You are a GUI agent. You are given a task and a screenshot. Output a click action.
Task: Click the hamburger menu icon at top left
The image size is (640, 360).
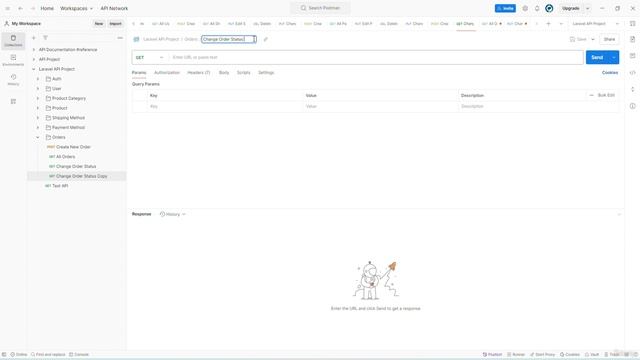tap(7, 8)
